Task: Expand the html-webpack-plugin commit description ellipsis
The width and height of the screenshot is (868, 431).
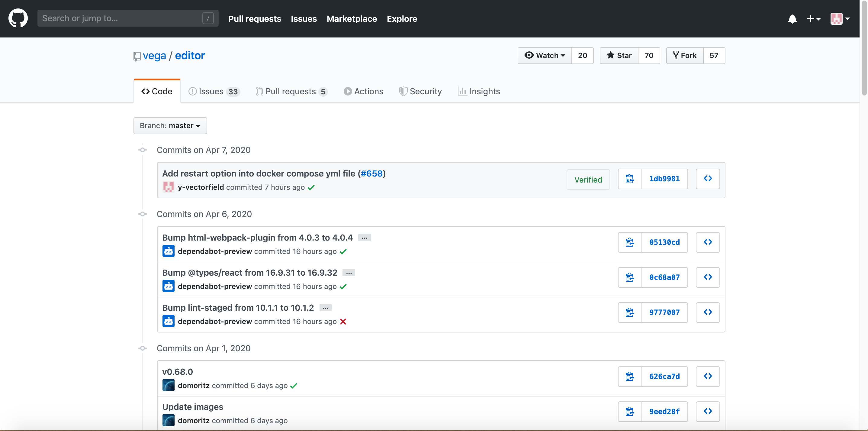Action: 364,238
